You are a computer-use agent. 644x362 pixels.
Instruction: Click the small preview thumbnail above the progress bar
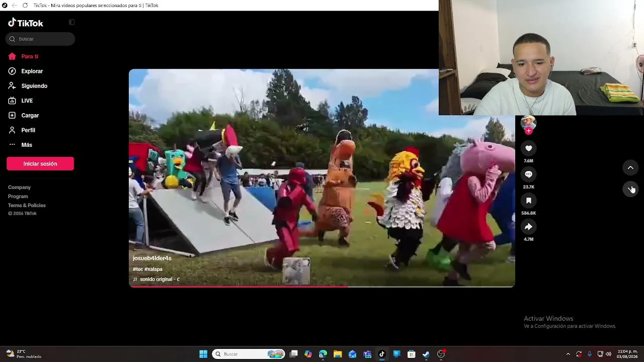click(296, 271)
